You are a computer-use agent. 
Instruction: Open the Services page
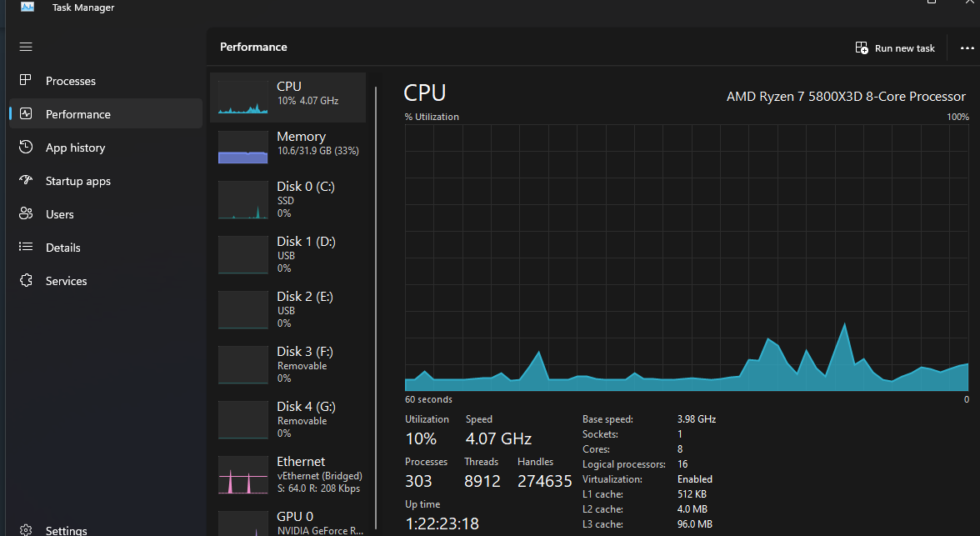coord(106,281)
